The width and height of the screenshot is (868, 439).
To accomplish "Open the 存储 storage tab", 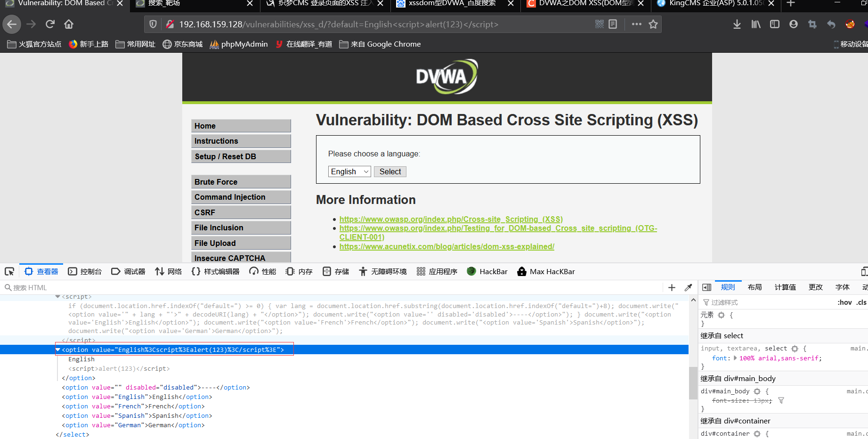I will coord(336,272).
